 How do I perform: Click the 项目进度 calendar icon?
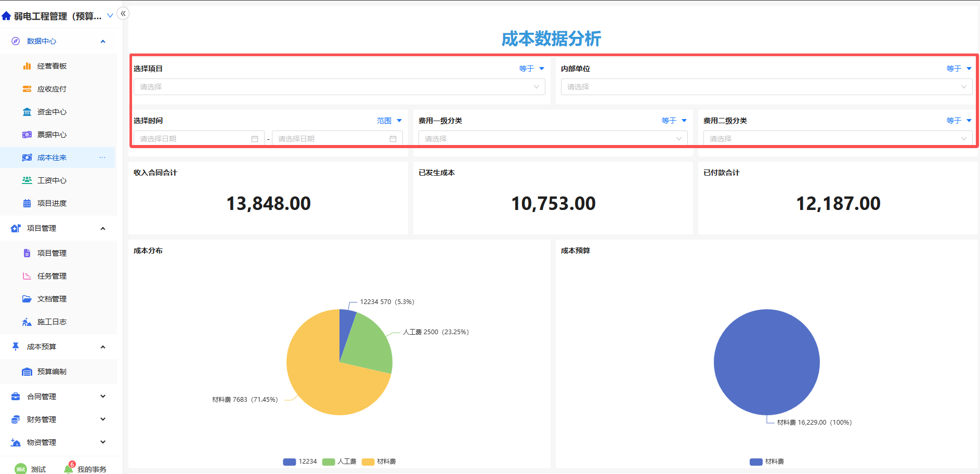[x=27, y=203]
